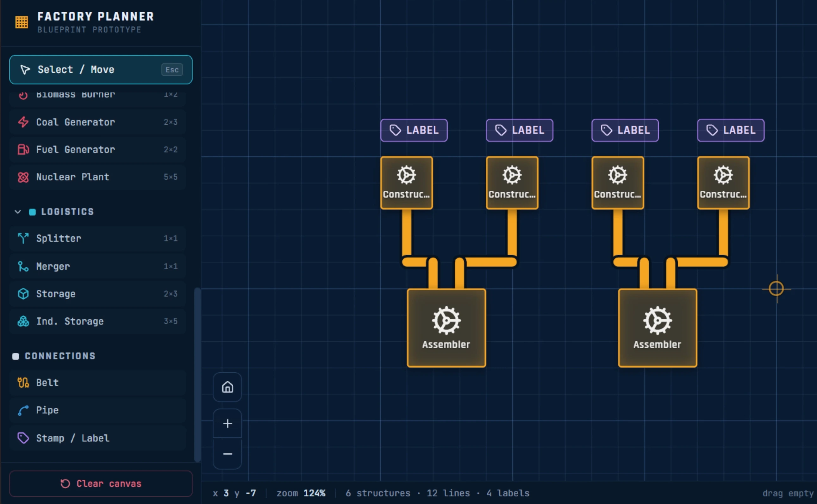Enable the Select / Move tool
The width and height of the screenshot is (817, 504).
101,69
